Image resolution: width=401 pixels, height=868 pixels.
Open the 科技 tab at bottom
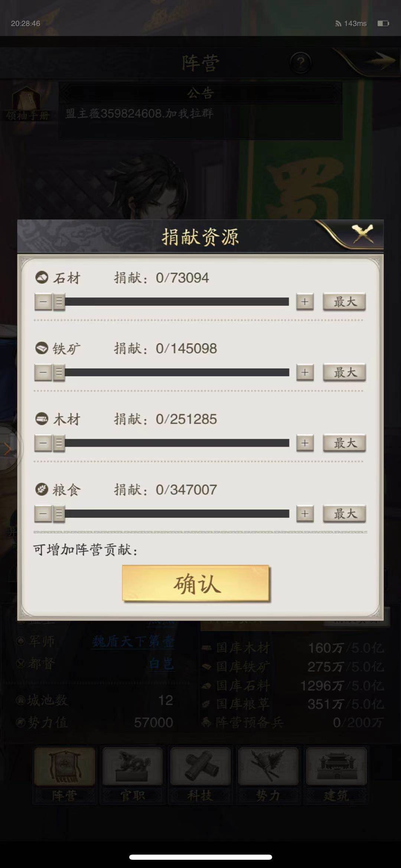[200, 775]
